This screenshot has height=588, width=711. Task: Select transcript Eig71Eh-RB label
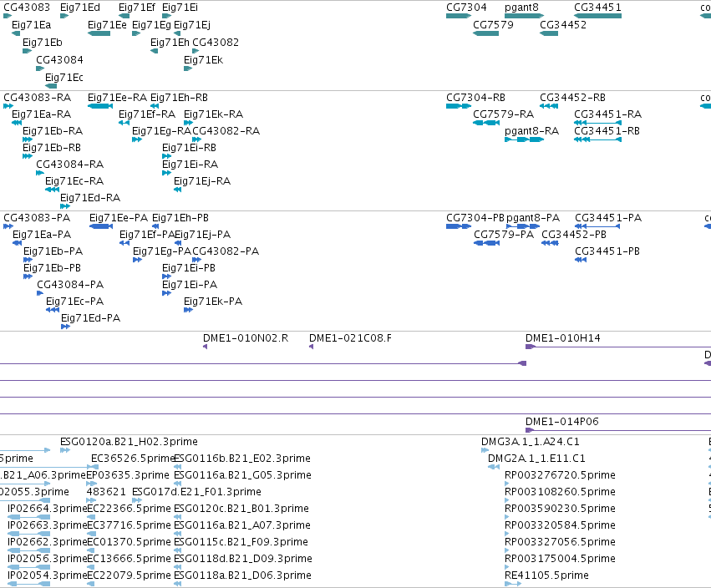coord(179,98)
